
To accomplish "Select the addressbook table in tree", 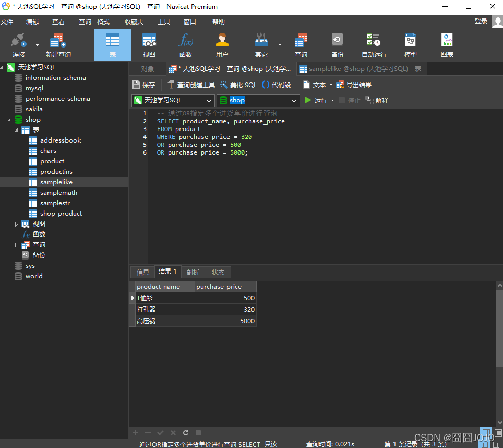I will (61, 140).
